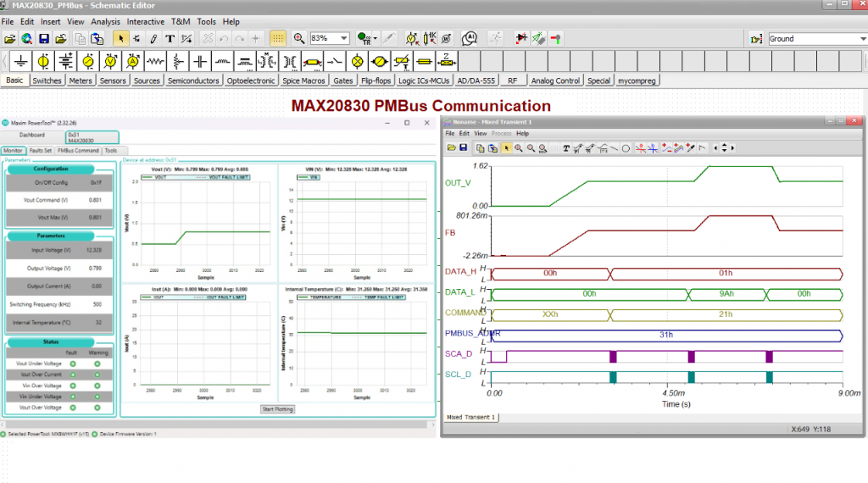The height and width of the screenshot is (483, 868).
Task: Toggle the grid display button
Action: coord(277,38)
